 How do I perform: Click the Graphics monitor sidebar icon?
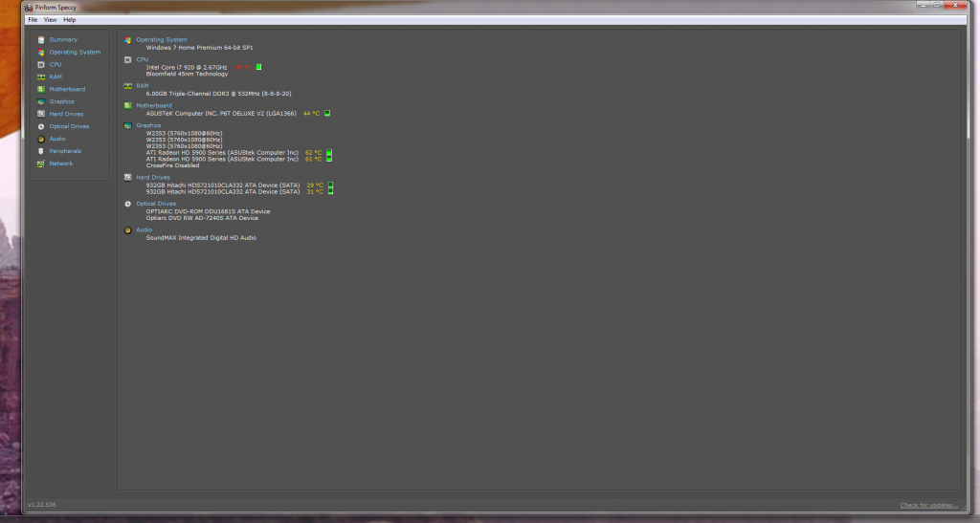[40, 101]
